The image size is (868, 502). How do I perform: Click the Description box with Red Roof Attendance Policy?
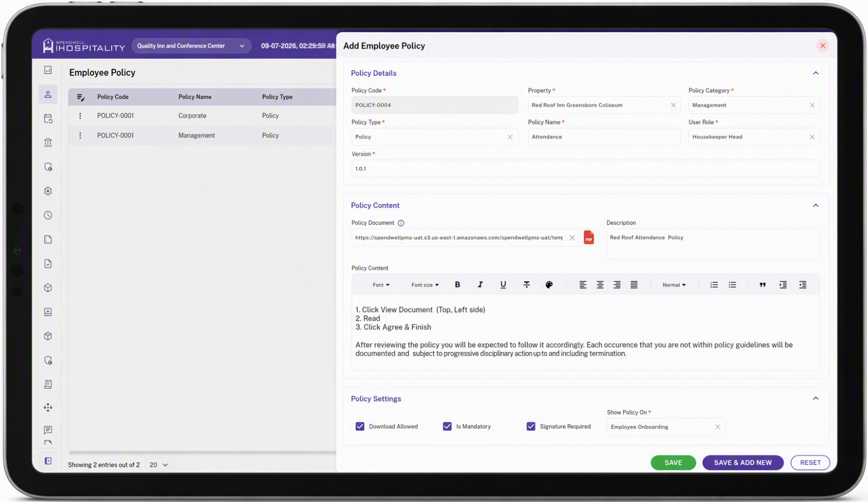(713, 244)
